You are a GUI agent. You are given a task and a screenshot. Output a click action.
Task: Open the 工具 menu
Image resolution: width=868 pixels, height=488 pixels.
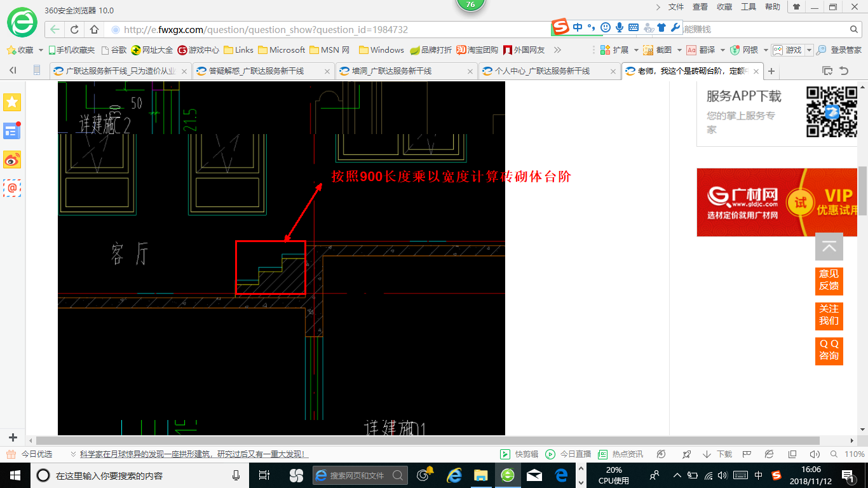tap(749, 7)
